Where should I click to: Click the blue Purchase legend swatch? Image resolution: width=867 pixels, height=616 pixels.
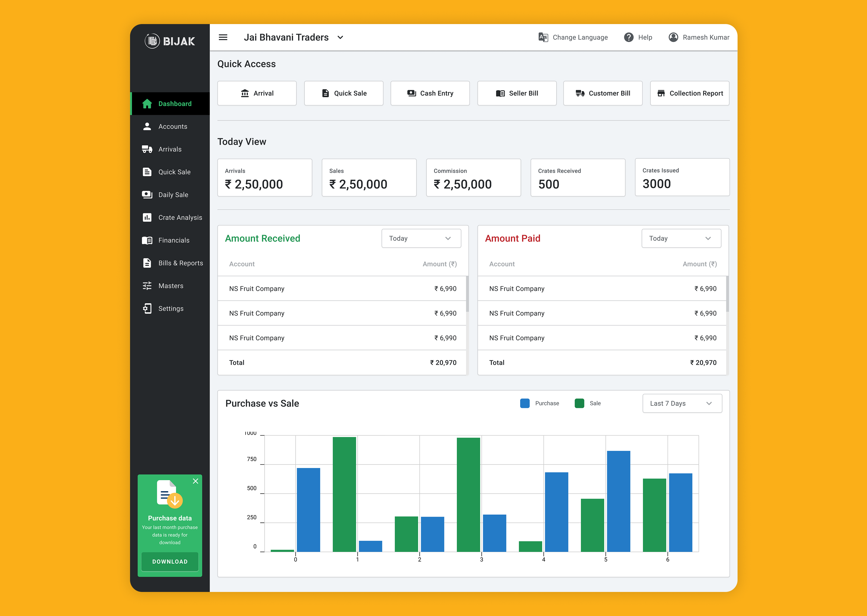[525, 403]
